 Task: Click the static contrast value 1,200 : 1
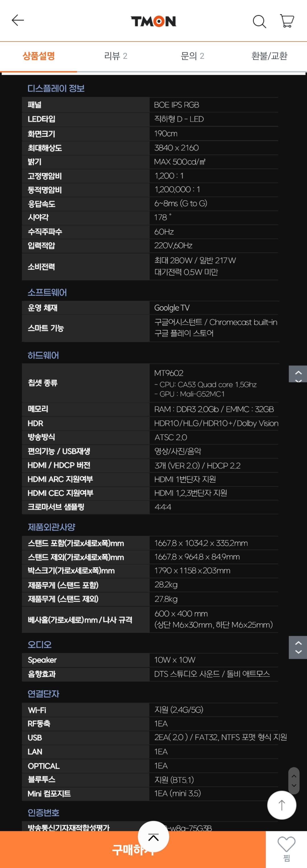point(169,176)
